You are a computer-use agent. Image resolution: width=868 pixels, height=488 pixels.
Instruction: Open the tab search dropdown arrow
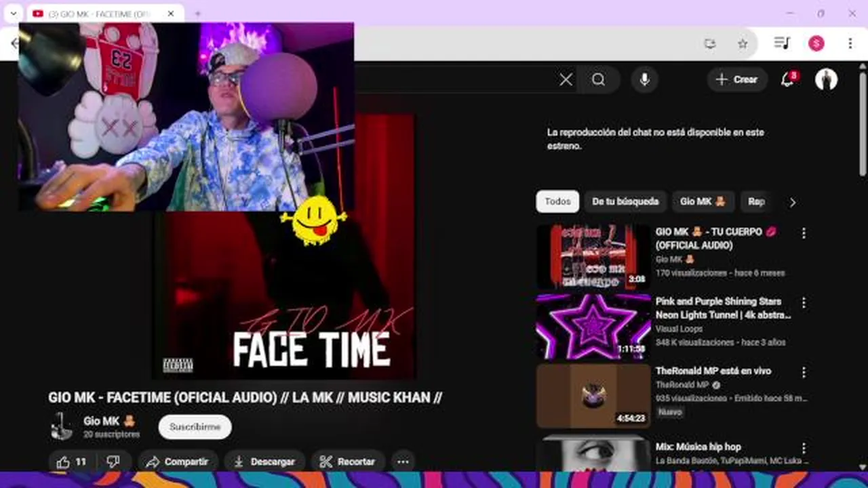tap(13, 14)
